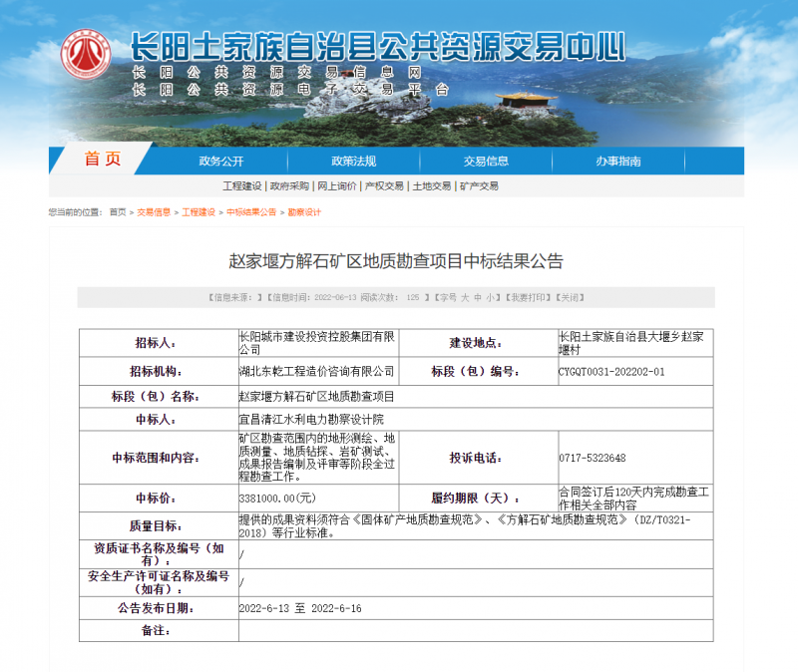
Task: Open the 交易信息 menu
Action: 486,162
